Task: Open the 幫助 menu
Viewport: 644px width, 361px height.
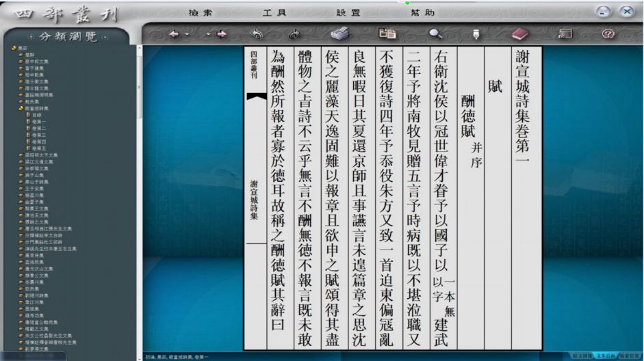Action: 422,13
